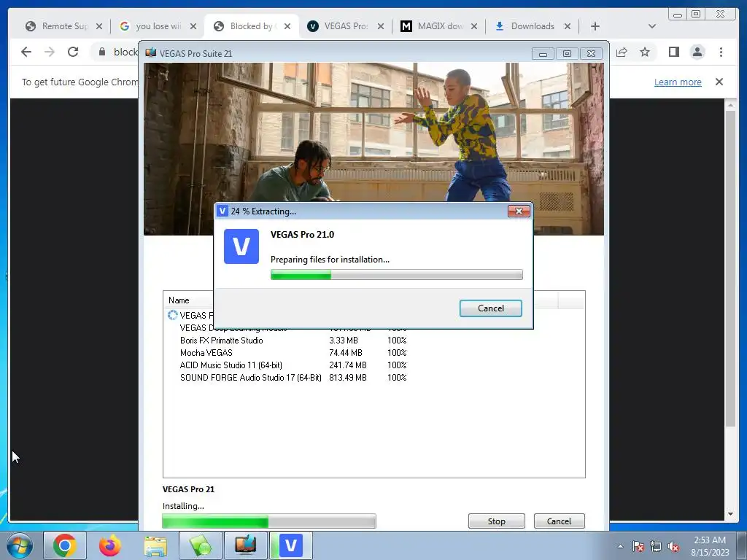
Task: Open Firefox from the taskbar
Action: [109, 545]
